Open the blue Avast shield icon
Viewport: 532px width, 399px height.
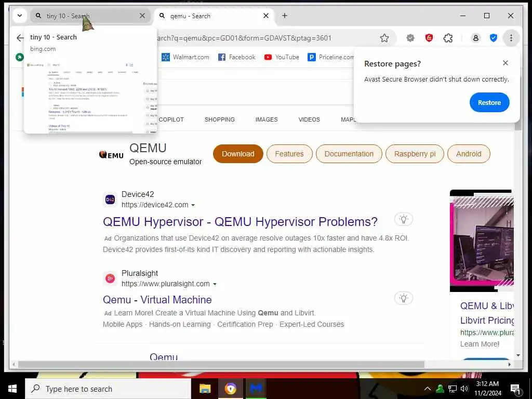point(494,38)
